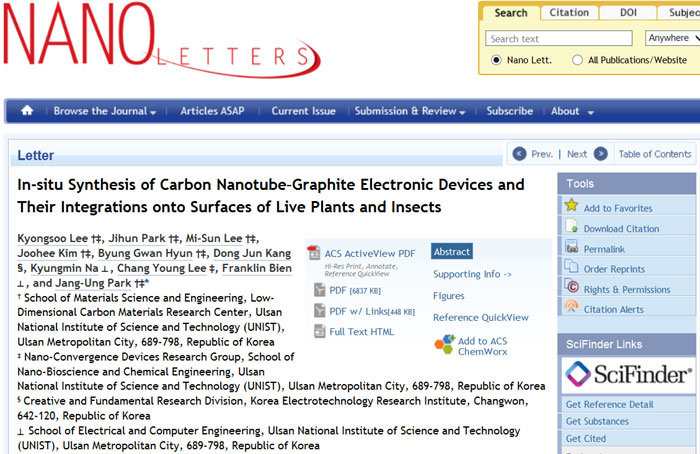700x454 pixels.
Task: Select the Nano Lett. radio button
Action: tap(496, 60)
